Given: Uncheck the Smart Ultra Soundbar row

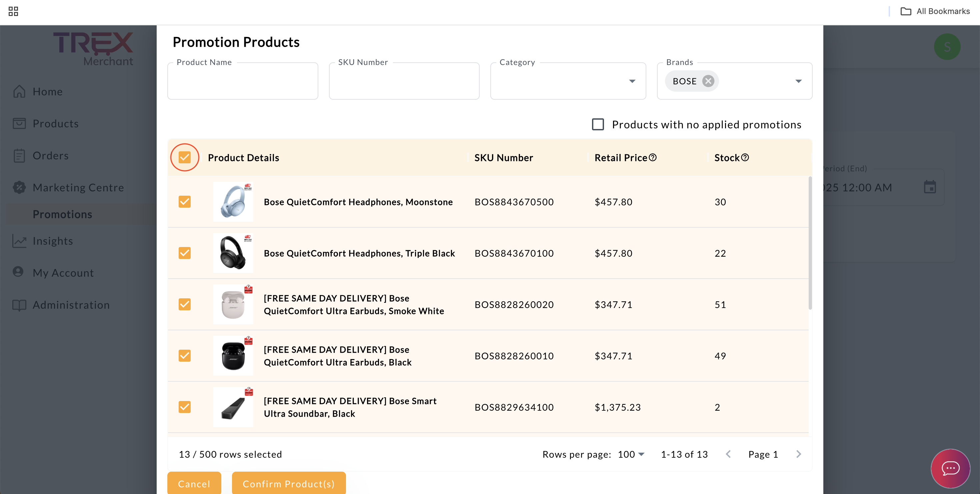Looking at the screenshot, I should (185, 407).
